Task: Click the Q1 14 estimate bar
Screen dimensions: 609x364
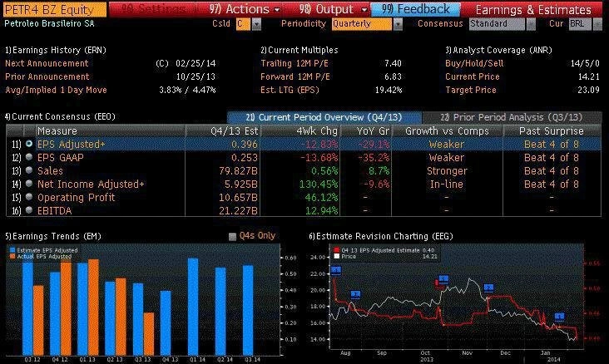Action: pyautogui.click(x=193, y=307)
